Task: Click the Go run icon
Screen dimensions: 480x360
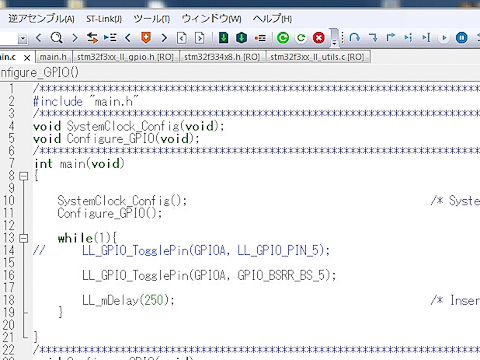Action: 444,38
